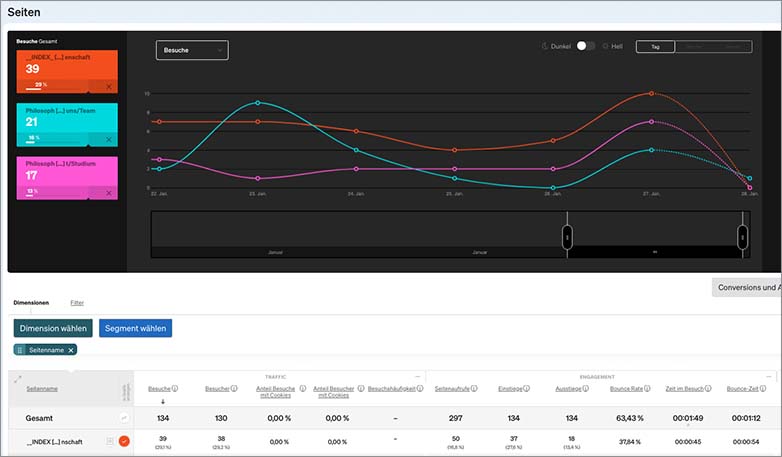Remove the Seitenname dimension chip

point(71,350)
